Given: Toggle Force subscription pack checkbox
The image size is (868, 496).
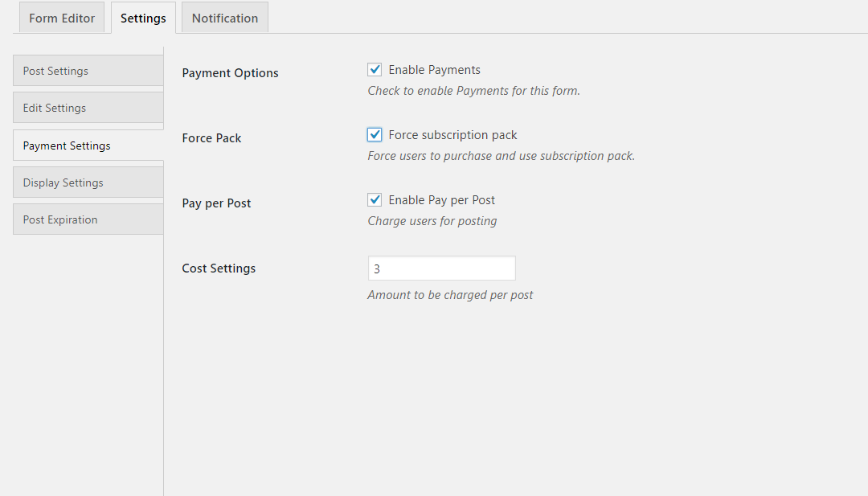Looking at the screenshot, I should [375, 135].
